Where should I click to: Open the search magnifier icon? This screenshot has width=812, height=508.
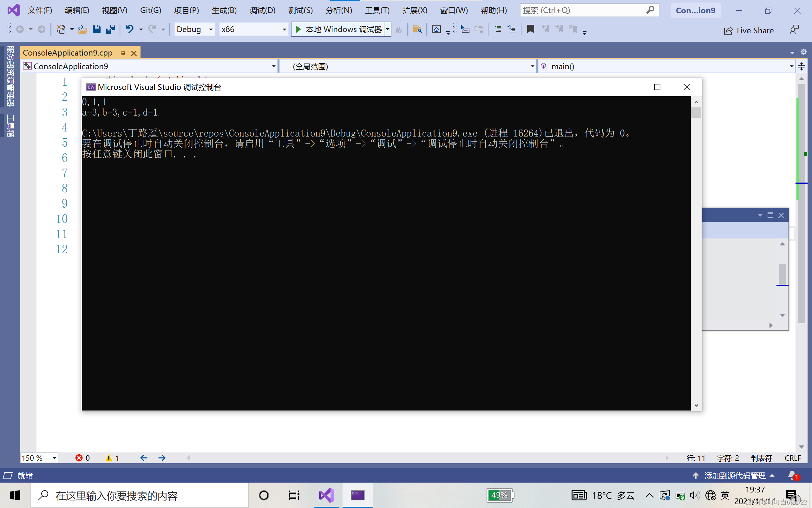pos(650,10)
